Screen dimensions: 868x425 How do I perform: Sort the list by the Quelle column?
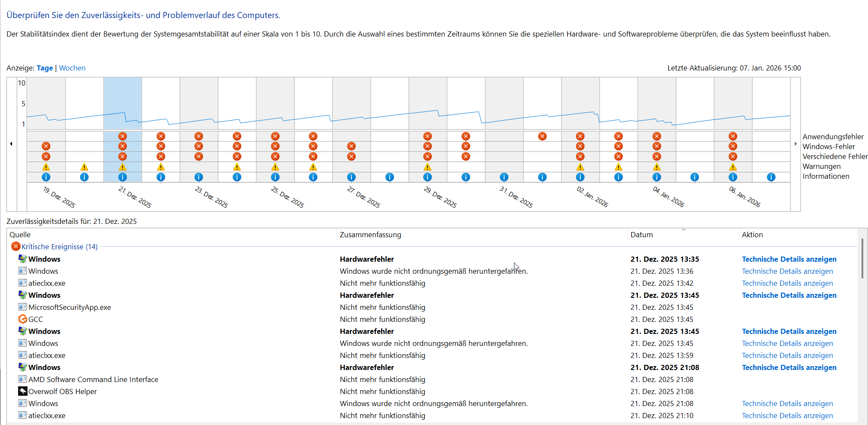coord(20,235)
